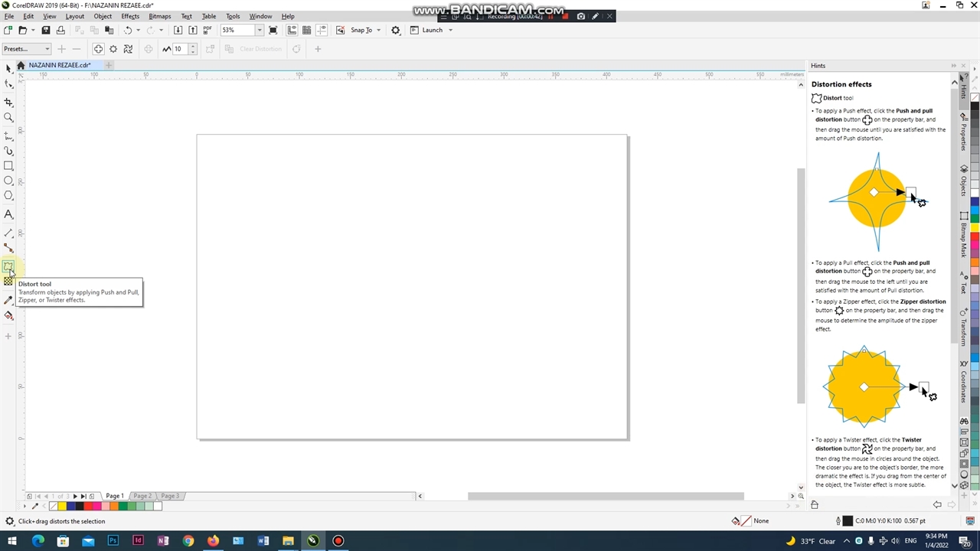Image resolution: width=980 pixels, height=551 pixels.
Task: Click Twister distortion button
Action: click(128, 49)
